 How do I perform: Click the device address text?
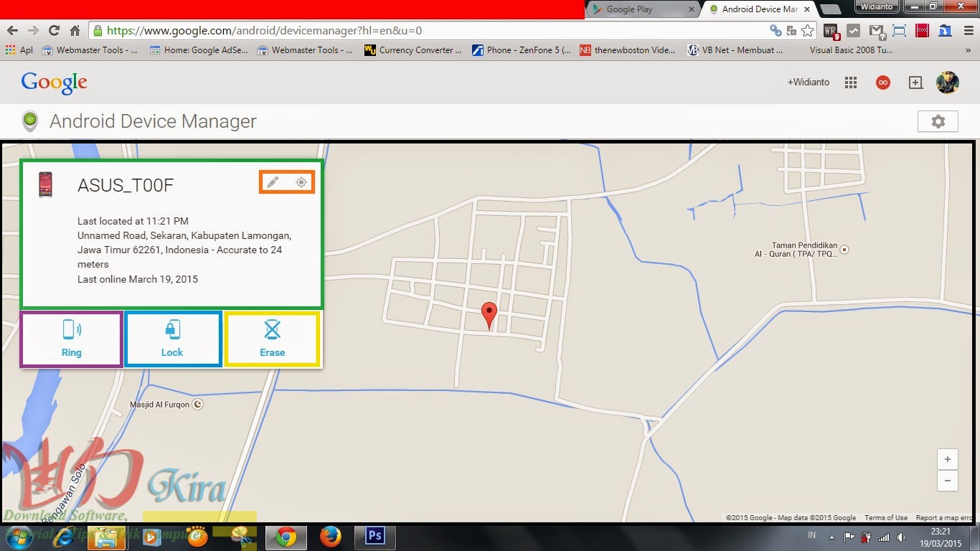(184, 250)
